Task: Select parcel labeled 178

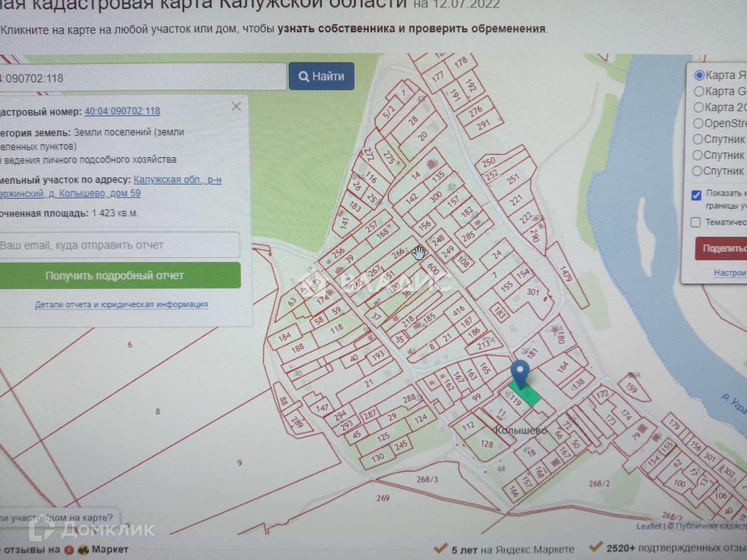Action: [460, 62]
